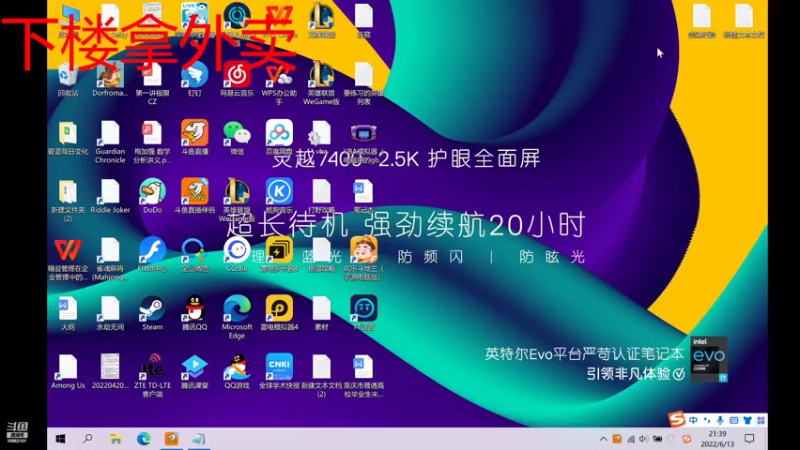Switch to the orange app on taskbar

coord(171,439)
